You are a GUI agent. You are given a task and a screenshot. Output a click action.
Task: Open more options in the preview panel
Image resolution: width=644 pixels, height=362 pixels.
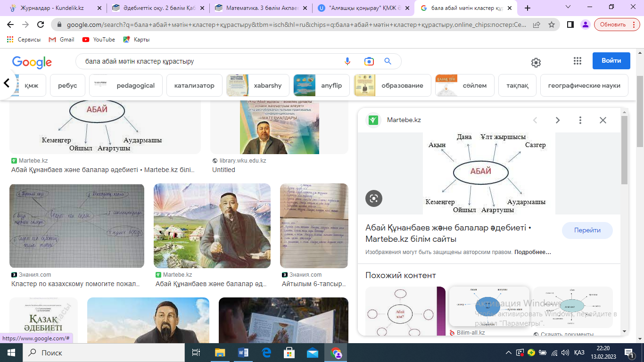(580, 120)
